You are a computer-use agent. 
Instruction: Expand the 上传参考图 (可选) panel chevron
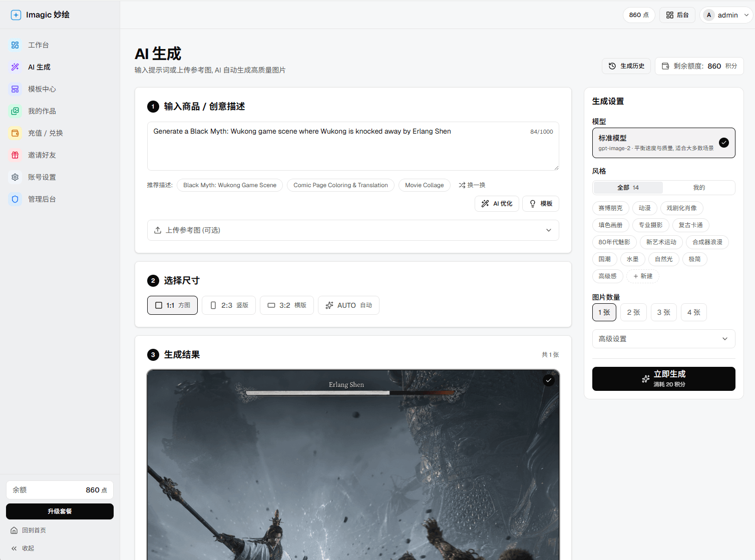[549, 230]
